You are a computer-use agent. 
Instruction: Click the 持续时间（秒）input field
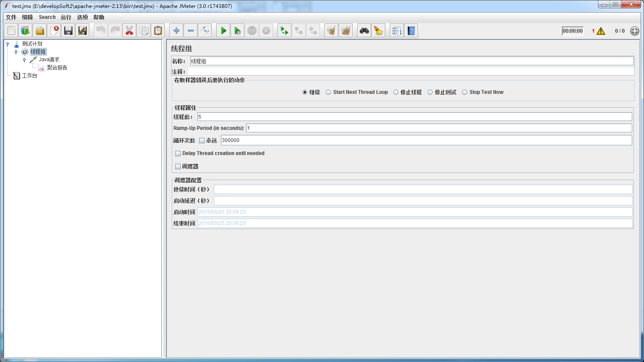[423, 189]
